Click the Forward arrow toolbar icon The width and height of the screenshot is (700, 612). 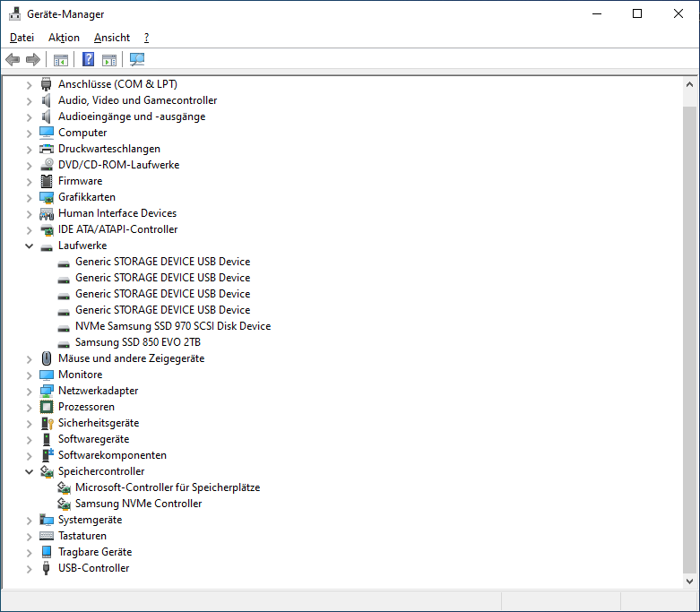(33, 59)
